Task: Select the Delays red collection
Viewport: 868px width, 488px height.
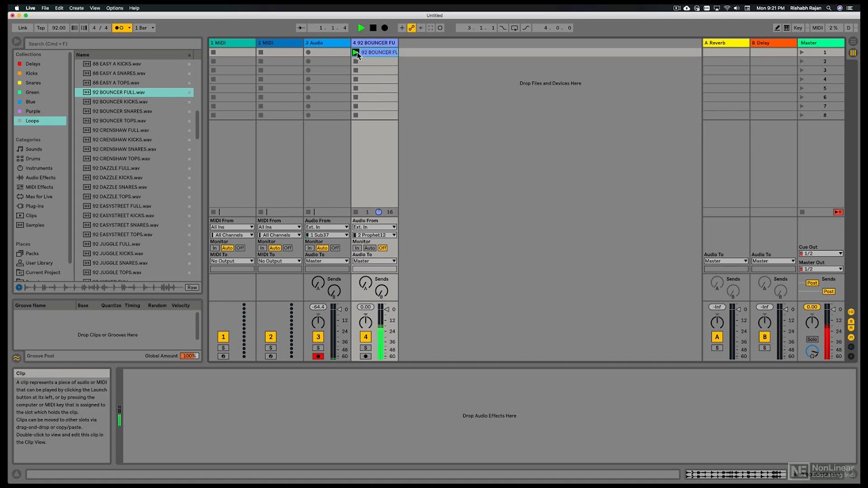Action: pos(33,64)
